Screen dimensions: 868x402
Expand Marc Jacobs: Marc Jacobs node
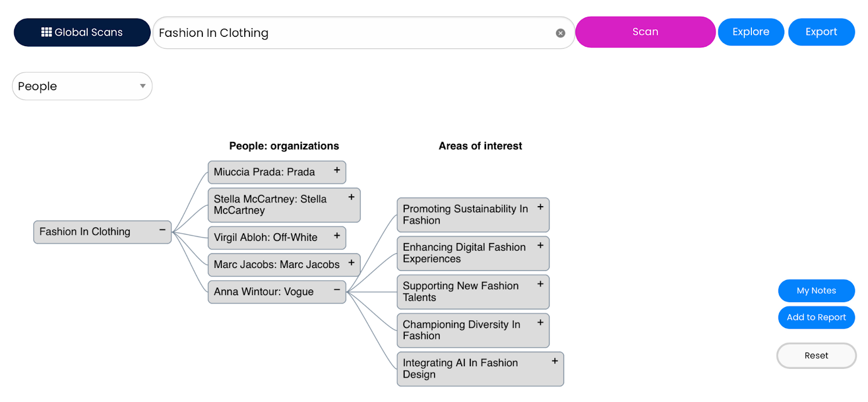coord(352,263)
